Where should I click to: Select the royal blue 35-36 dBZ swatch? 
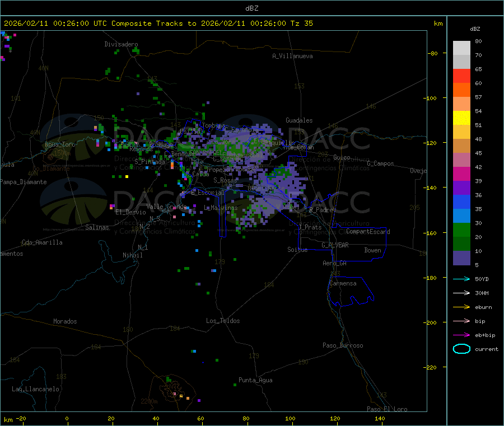461,202
